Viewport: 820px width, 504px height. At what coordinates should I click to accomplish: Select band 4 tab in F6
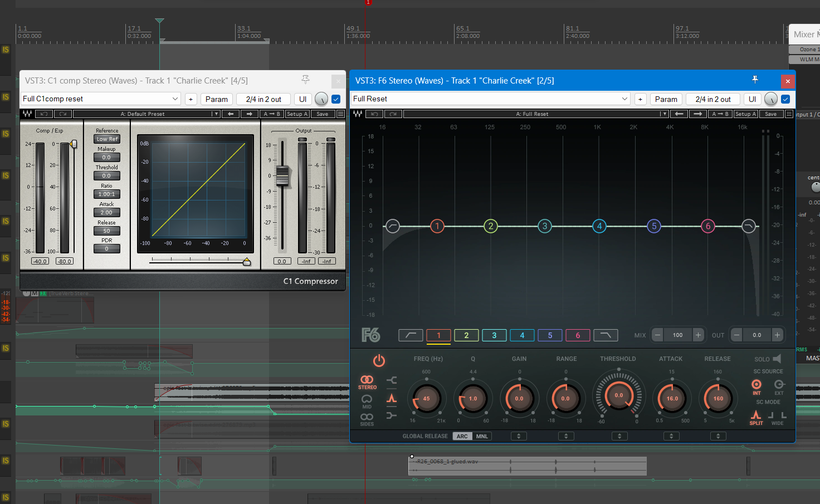(522, 335)
